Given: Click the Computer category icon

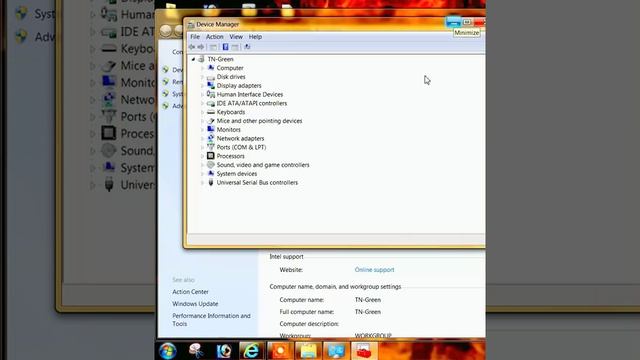Looking at the screenshot, I should click(x=211, y=68).
